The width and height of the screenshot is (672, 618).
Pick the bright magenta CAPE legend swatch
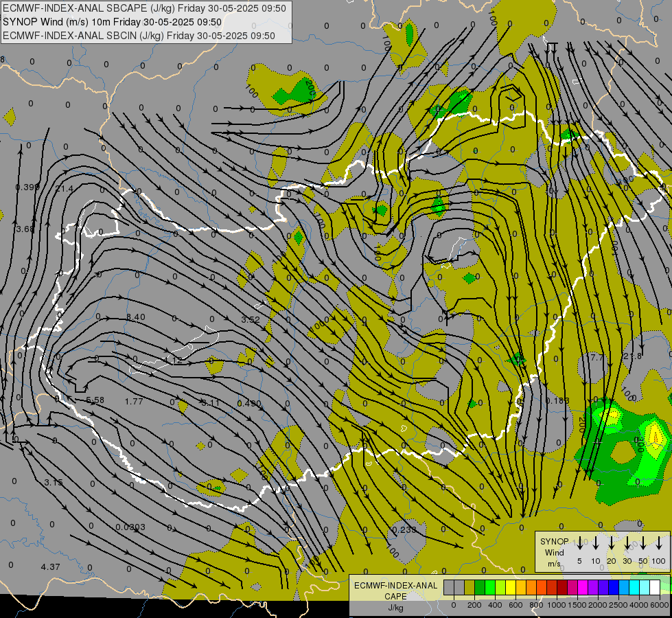click(583, 587)
